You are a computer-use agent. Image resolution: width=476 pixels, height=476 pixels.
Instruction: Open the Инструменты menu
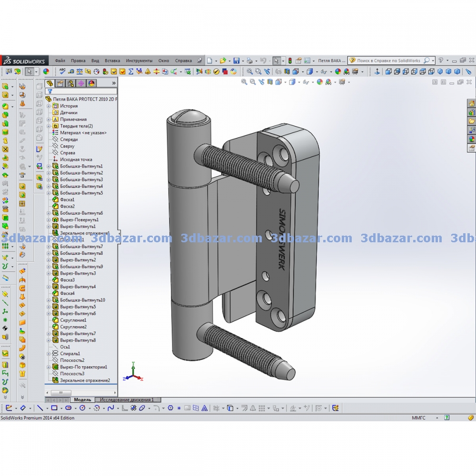pos(139,61)
